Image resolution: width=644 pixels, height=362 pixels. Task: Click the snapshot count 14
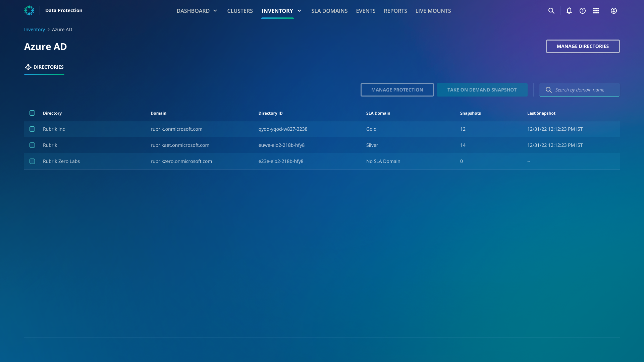tap(463, 145)
